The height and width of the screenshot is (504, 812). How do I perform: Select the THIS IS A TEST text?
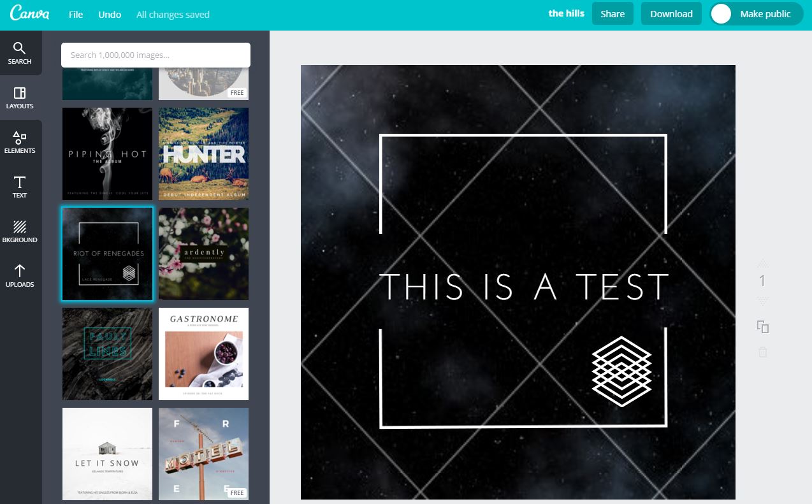point(524,287)
